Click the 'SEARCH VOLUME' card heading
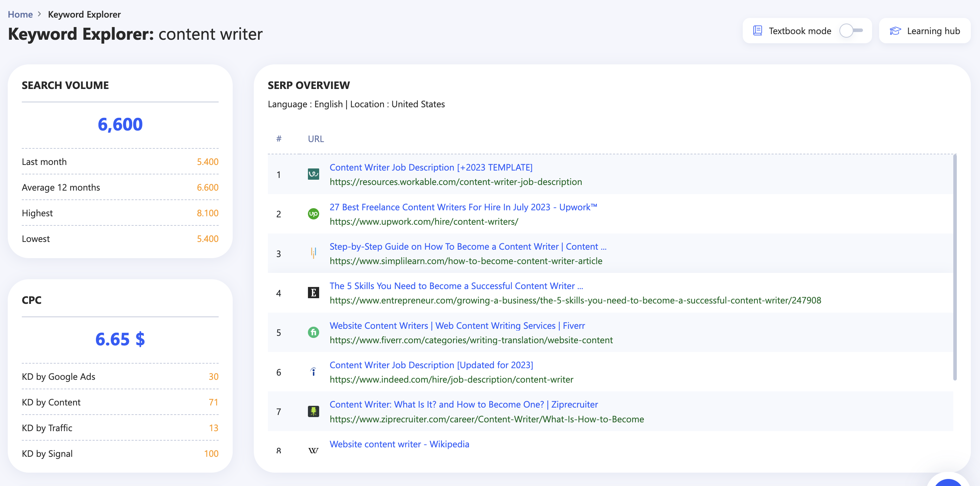This screenshot has height=486, width=980. tap(65, 85)
